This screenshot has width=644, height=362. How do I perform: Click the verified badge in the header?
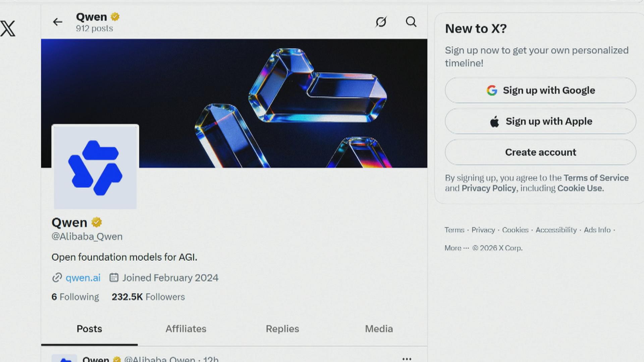(x=115, y=17)
